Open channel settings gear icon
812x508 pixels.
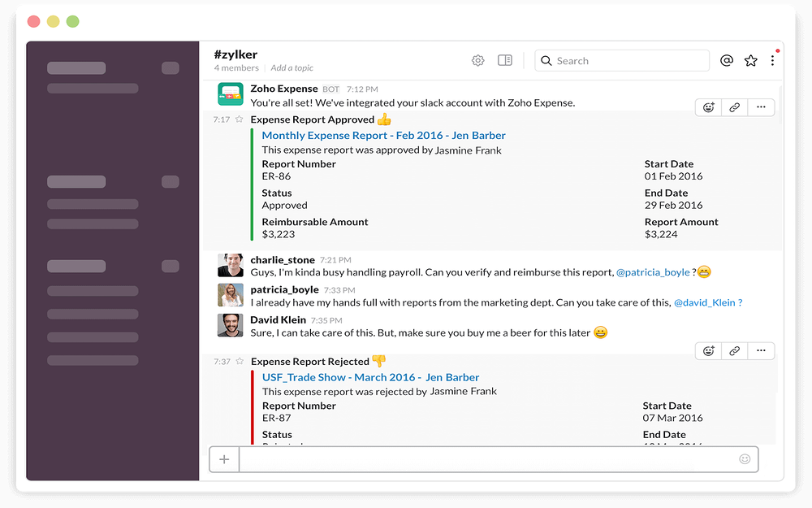click(478, 61)
